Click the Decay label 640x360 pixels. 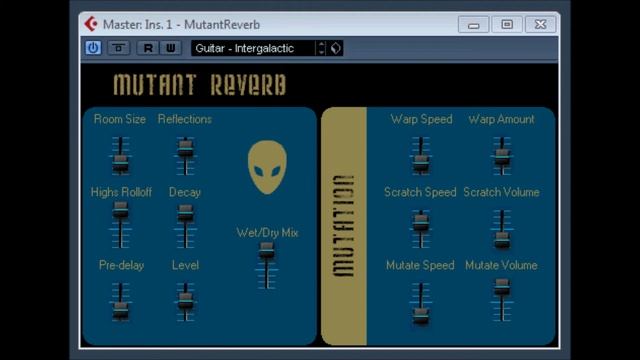click(x=185, y=192)
